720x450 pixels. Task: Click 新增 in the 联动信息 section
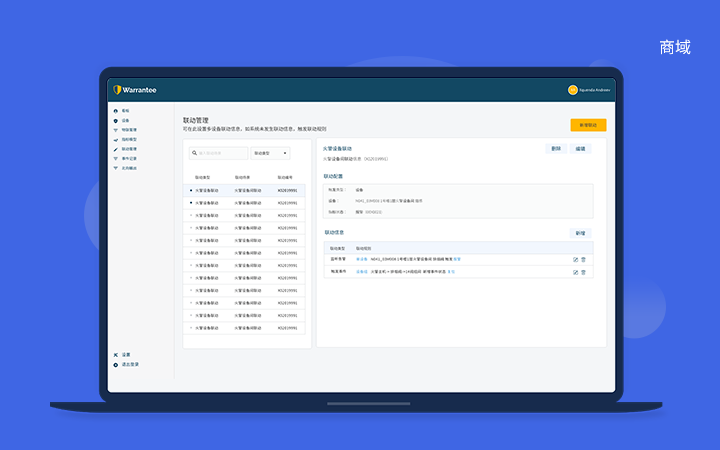tap(580, 233)
